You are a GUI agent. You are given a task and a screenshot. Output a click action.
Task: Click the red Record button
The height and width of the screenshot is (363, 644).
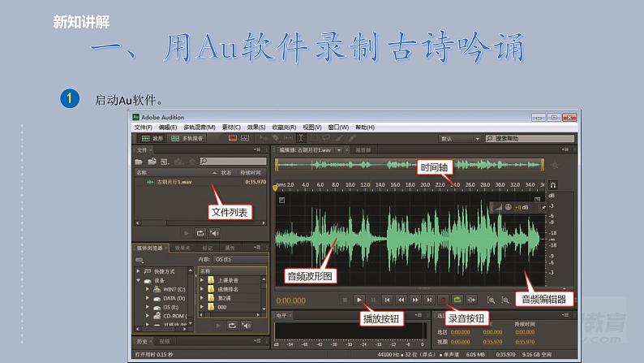[443, 300]
